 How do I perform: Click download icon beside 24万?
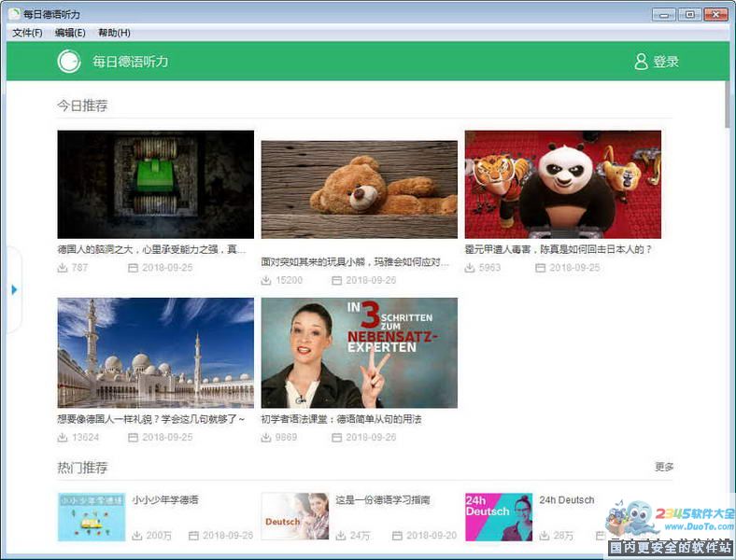(341, 536)
